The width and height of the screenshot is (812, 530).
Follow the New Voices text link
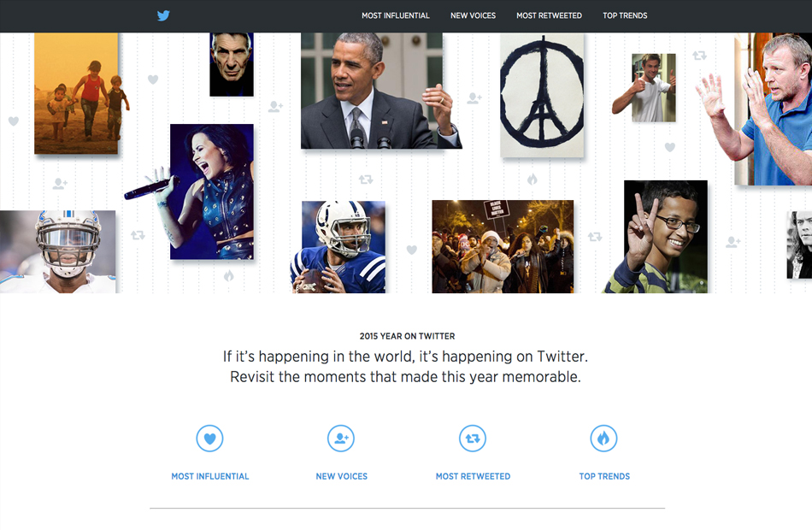[341, 476]
